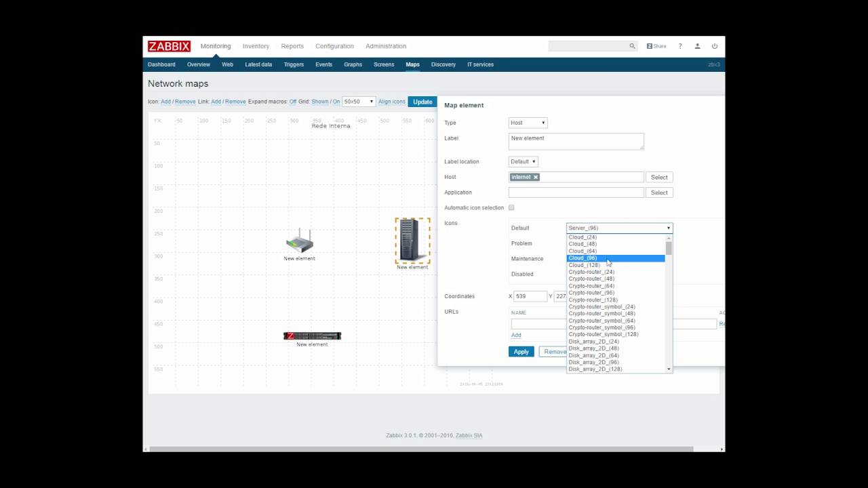Open the Reports top menu

(x=292, y=46)
